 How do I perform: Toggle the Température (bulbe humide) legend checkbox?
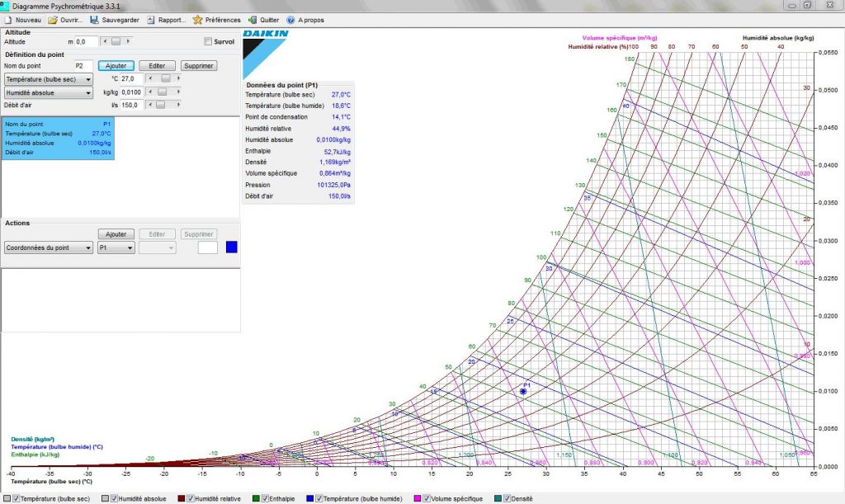point(319,498)
